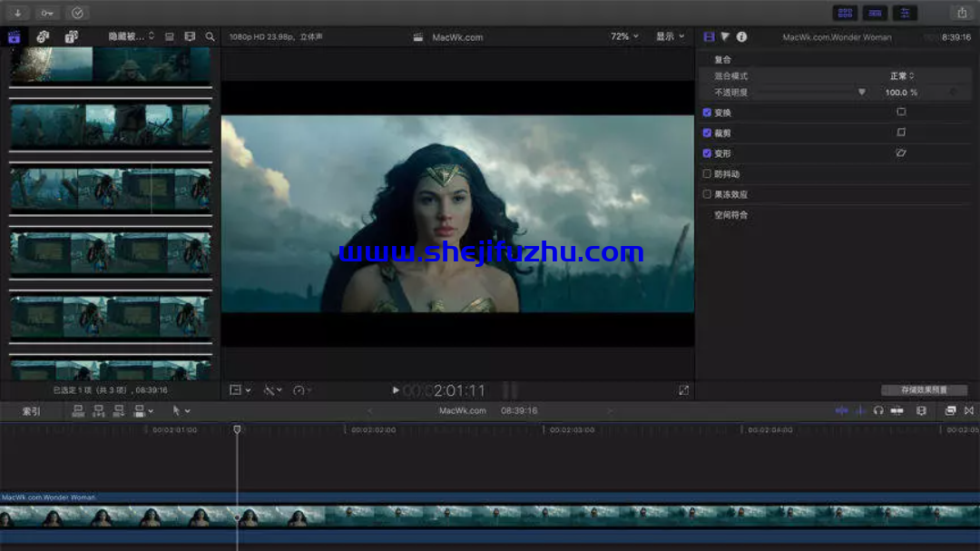Click the 存储效果预置 save preset button
980x551 pixels.
(x=924, y=389)
